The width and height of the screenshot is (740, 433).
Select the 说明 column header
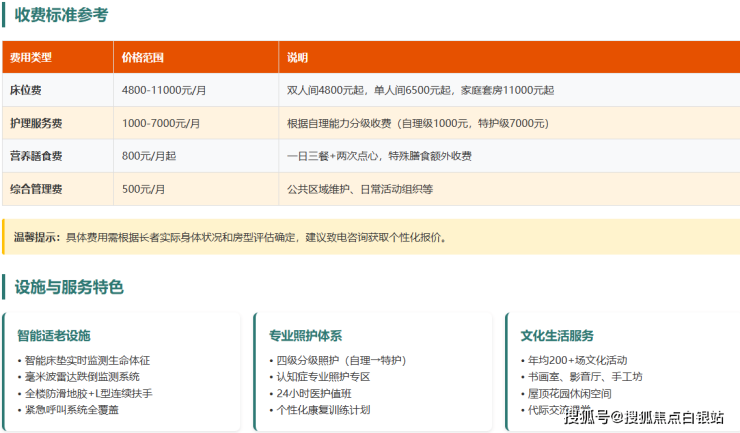coord(298,57)
